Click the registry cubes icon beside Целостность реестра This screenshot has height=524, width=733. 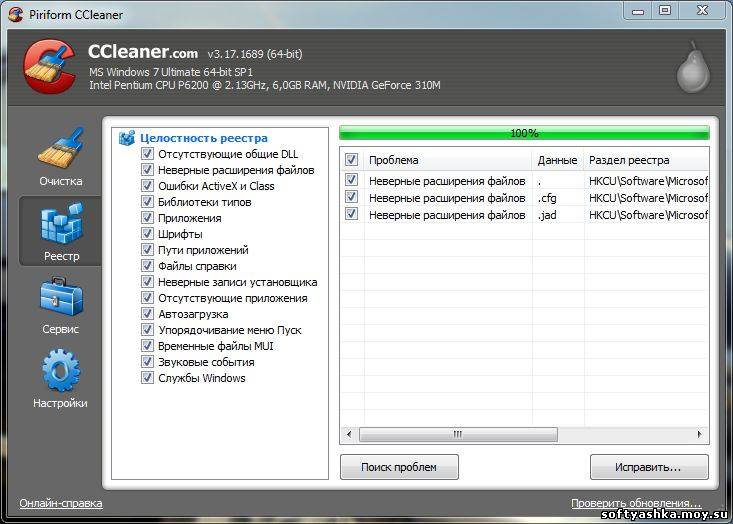pyautogui.click(x=127, y=138)
